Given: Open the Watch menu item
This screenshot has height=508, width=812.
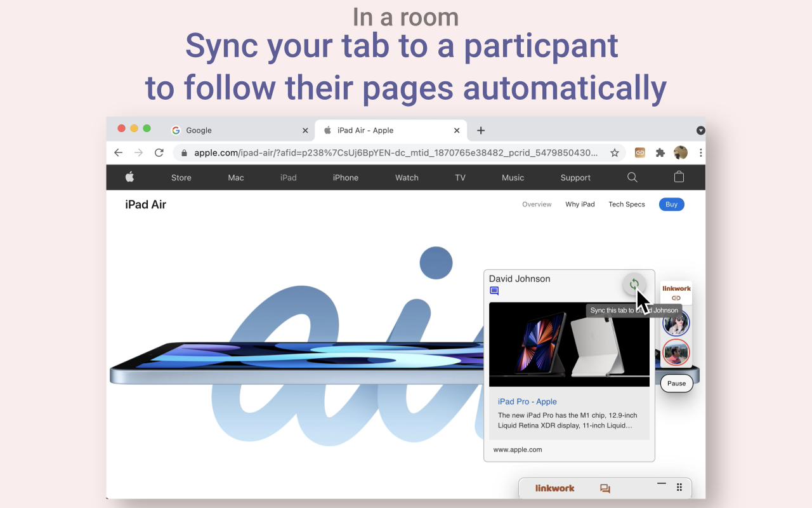Looking at the screenshot, I should tap(407, 178).
